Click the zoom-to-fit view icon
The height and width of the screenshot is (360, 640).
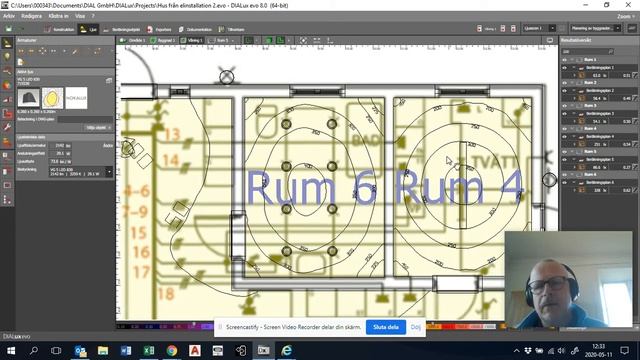coord(303,40)
